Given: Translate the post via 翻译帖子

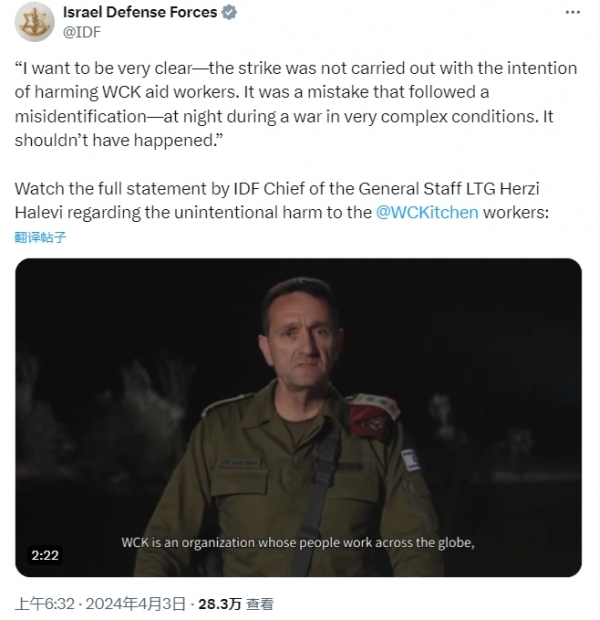Looking at the screenshot, I should point(40,237).
